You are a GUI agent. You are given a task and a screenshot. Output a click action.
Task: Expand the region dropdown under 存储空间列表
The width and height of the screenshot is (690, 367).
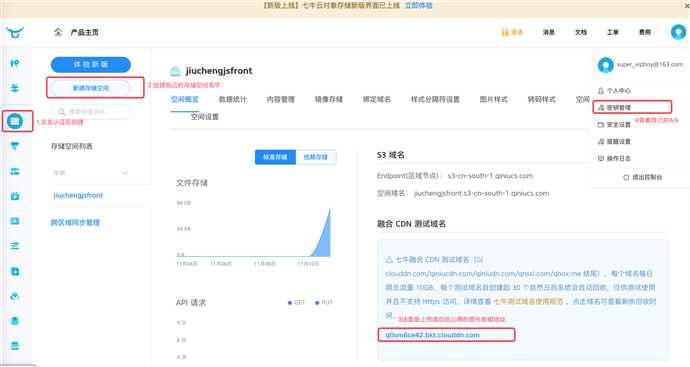(x=91, y=173)
